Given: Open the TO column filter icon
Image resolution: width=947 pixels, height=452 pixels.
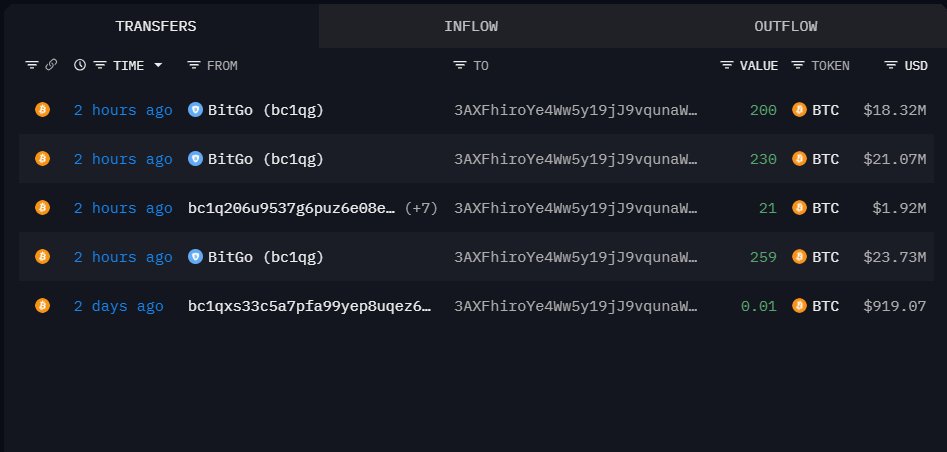Looking at the screenshot, I should (x=460, y=66).
